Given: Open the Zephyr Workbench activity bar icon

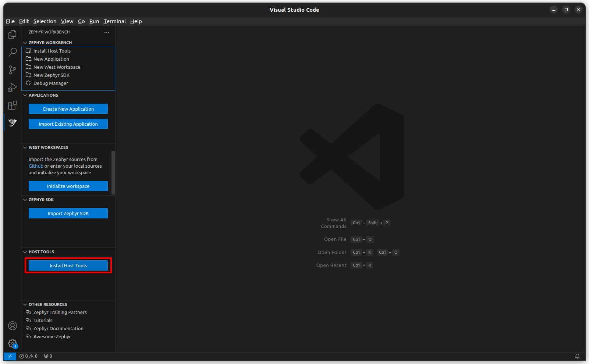Looking at the screenshot, I should coord(12,122).
